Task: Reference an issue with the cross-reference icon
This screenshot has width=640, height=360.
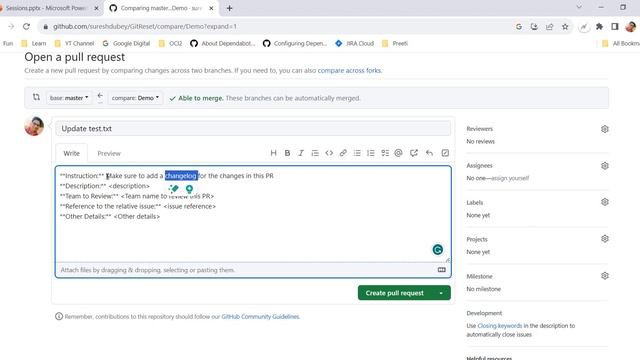Action: pyautogui.click(x=414, y=153)
